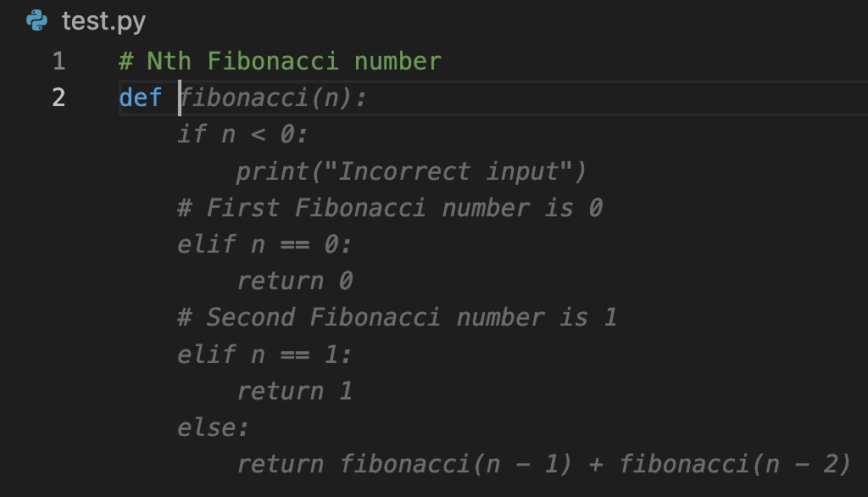
Task: Click the 'return 1' suggestion line
Action: click(x=294, y=391)
